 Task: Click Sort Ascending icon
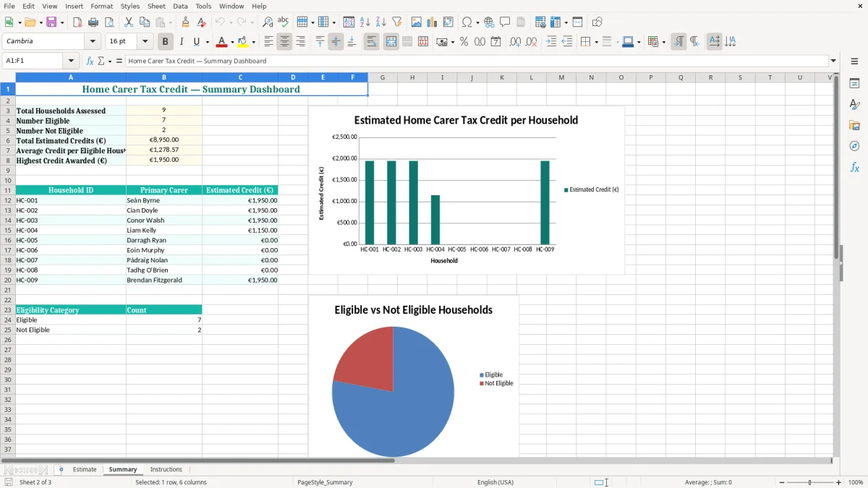[365, 22]
